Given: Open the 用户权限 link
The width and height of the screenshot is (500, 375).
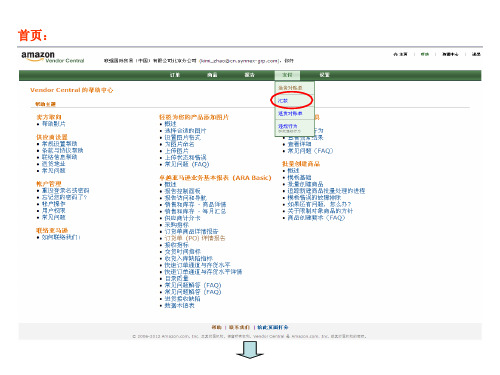Looking at the screenshot, I should tap(54, 211).
